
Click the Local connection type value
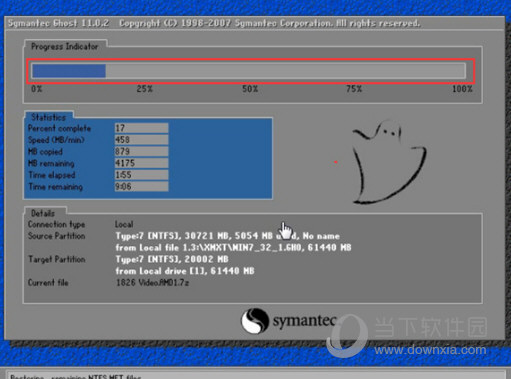pyautogui.click(x=124, y=224)
